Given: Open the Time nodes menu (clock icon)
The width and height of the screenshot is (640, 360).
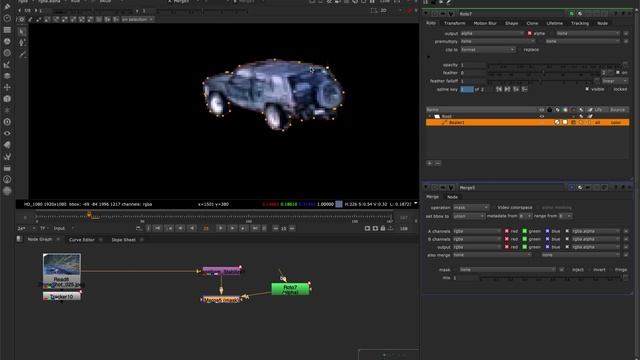Looking at the screenshot, I should tap(7, 18).
